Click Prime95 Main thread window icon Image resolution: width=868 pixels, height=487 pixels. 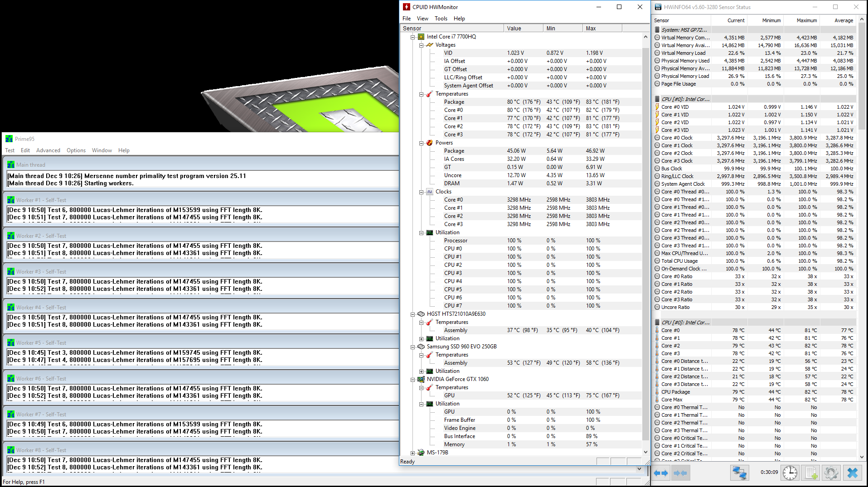pos(11,164)
